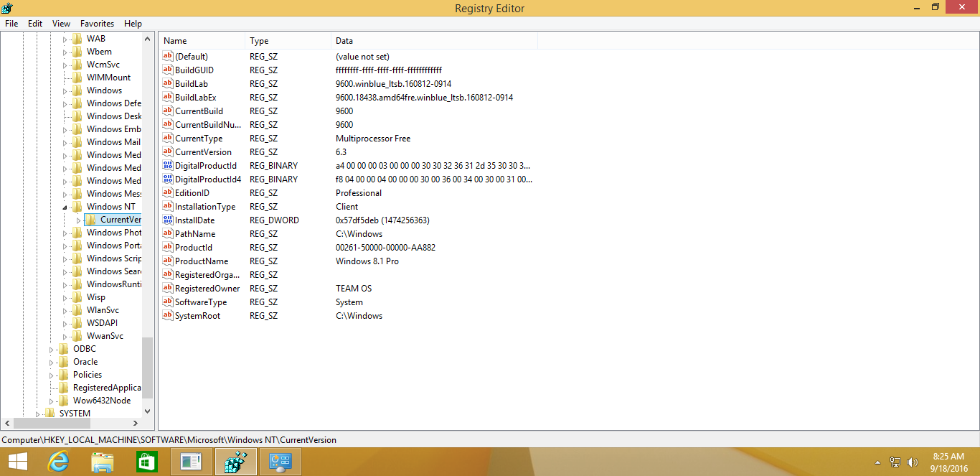Screen dimensions: 980x476
Task: Click the 'TEAM OS' data cell
Action: [x=354, y=289]
